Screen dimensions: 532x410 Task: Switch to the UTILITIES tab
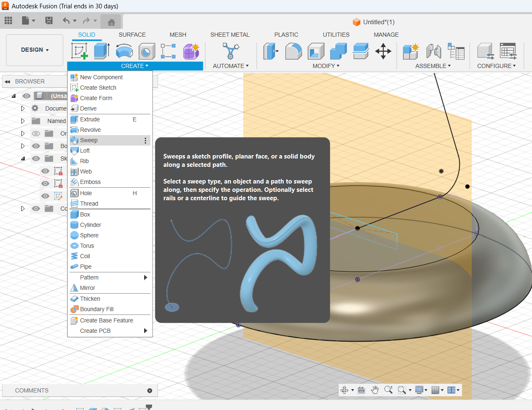point(336,35)
